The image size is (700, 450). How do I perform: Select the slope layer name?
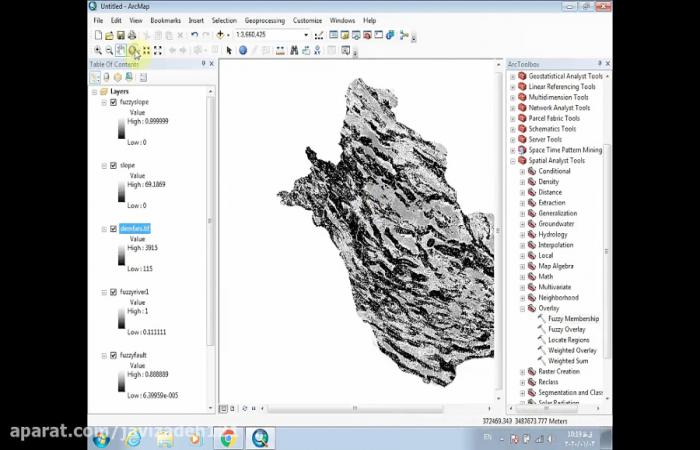128,165
